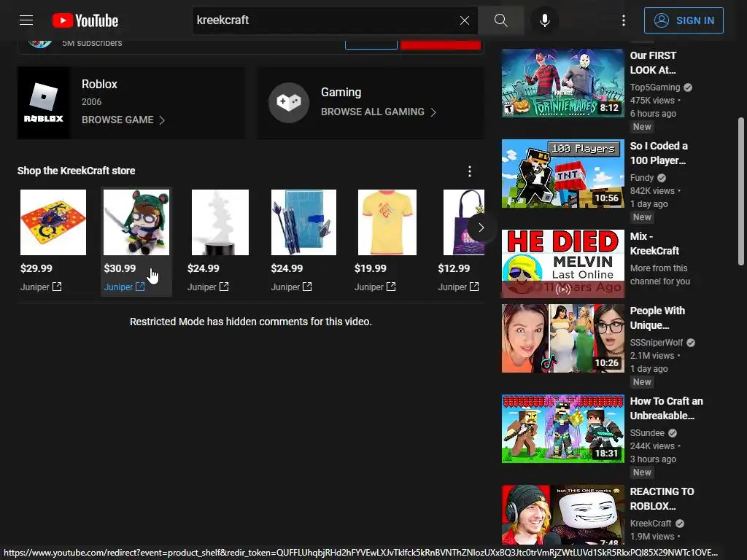Open the 'Mix - KreekCraft' title
747x560 pixels.
[x=654, y=244]
